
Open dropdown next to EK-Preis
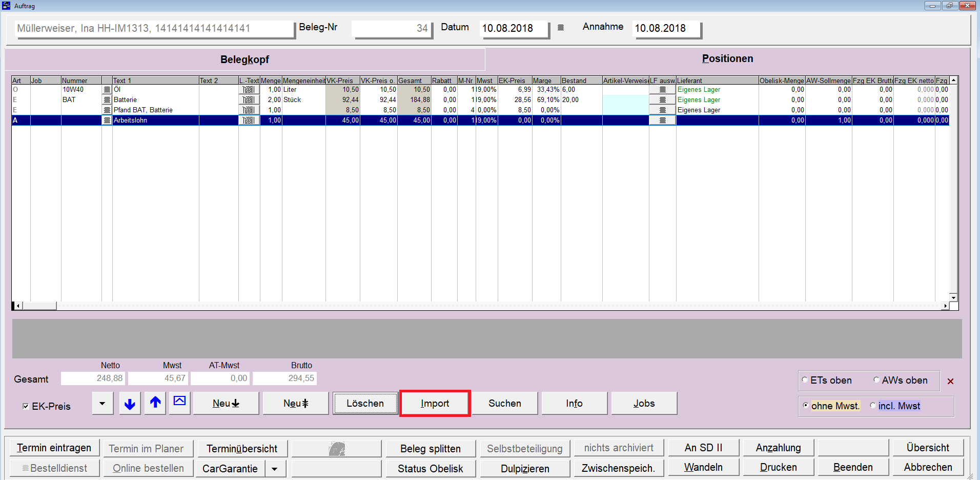(x=103, y=404)
